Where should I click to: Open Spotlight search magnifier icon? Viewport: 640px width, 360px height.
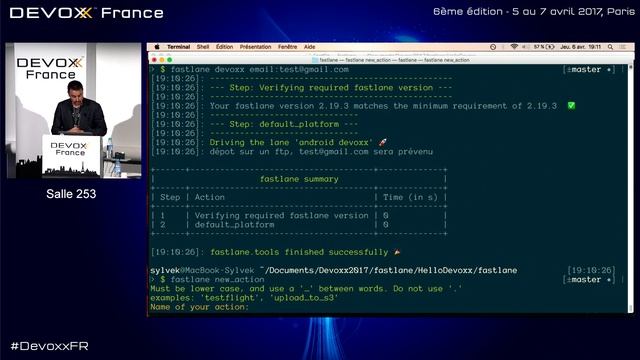(x=611, y=47)
